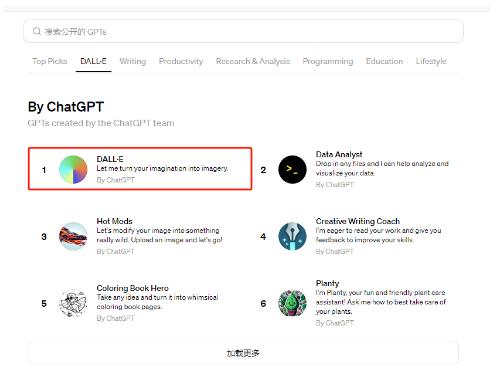Screen dimensions: 494x376
Task: Select the DALL-E category tab
Action: pyautogui.click(x=93, y=61)
